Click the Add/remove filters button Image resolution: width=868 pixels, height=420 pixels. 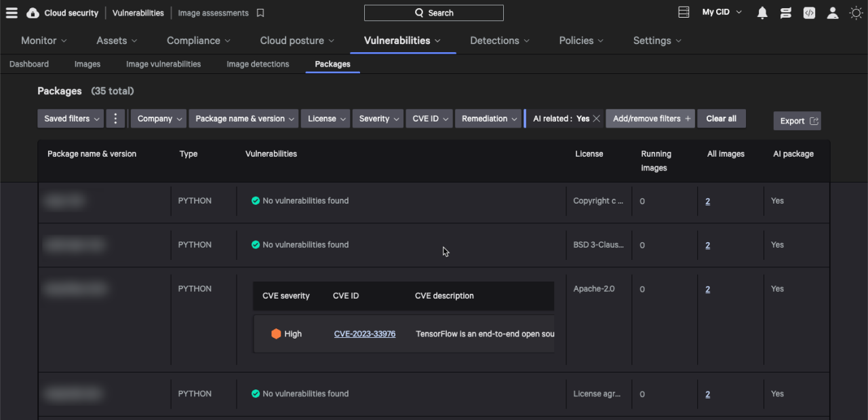pyautogui.click(x=651, y=119)
